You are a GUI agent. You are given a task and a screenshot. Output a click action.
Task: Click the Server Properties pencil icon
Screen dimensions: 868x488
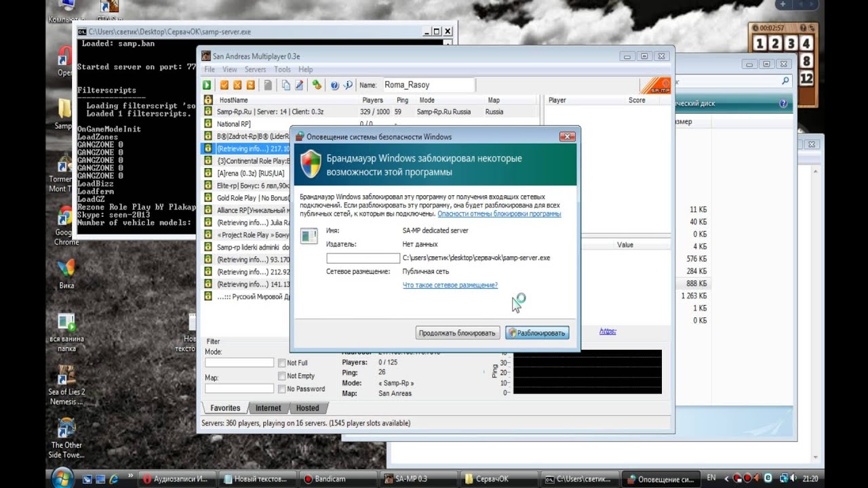[x=299, y=85]
